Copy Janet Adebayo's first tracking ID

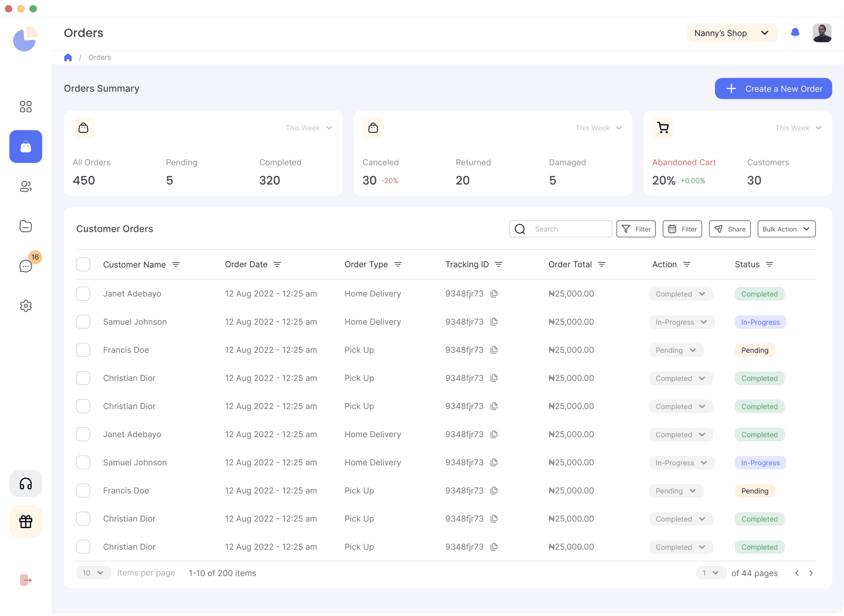tap(494, 294)
